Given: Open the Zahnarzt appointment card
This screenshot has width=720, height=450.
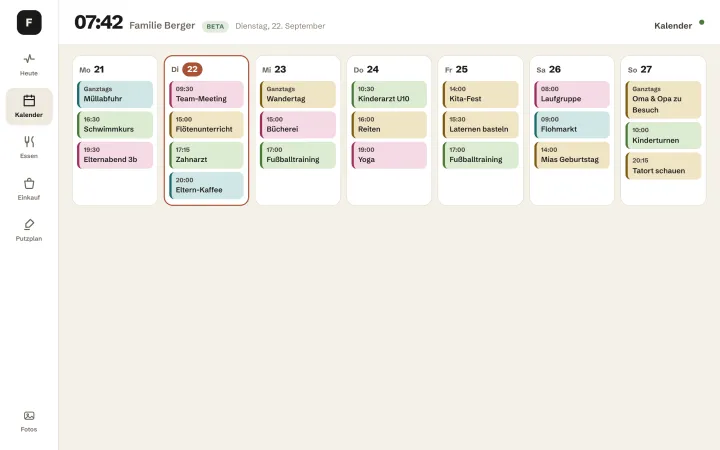Looking at the screenshot, I should (206, 155).
